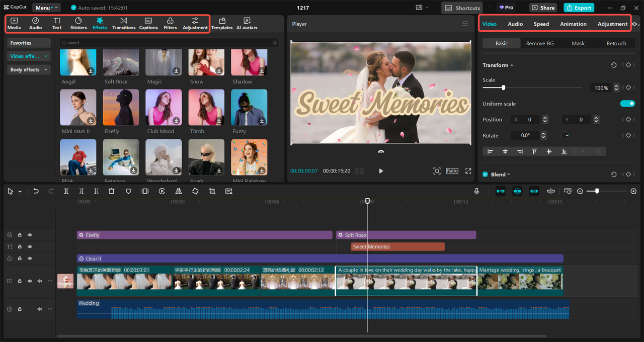Click the Ratio button in Player

[452, 171]
